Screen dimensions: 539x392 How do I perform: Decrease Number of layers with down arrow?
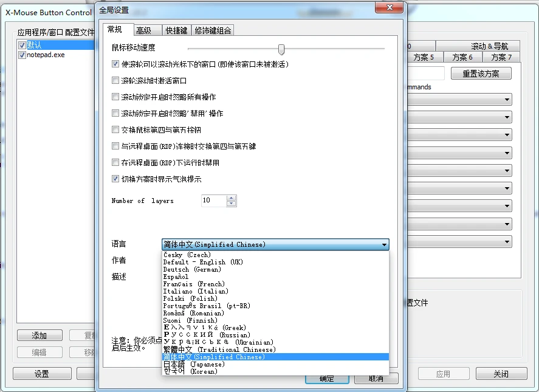pyautogui.click(x=232, y=204)
